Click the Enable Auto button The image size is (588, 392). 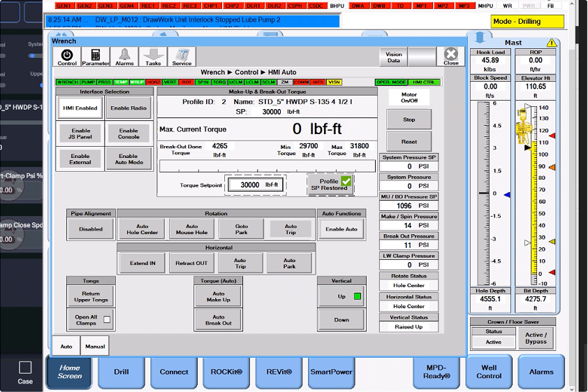point(341,229)
